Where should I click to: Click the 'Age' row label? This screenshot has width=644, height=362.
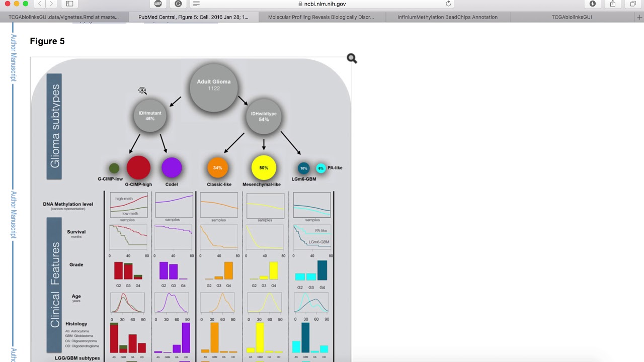76,297
